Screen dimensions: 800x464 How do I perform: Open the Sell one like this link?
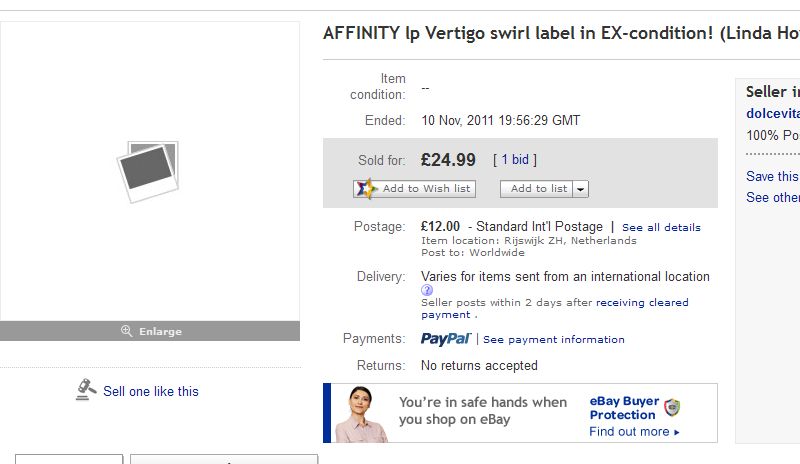coord(151,391)
